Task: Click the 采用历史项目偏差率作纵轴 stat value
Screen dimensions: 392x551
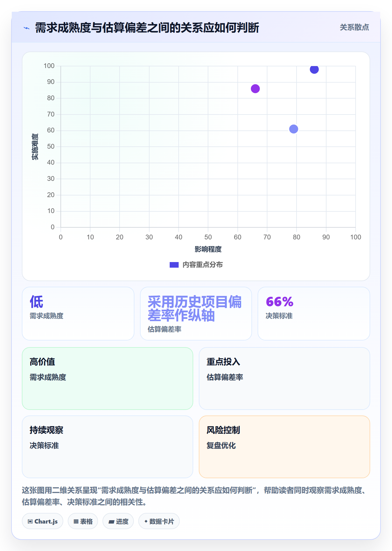Action: pos(195,309)
